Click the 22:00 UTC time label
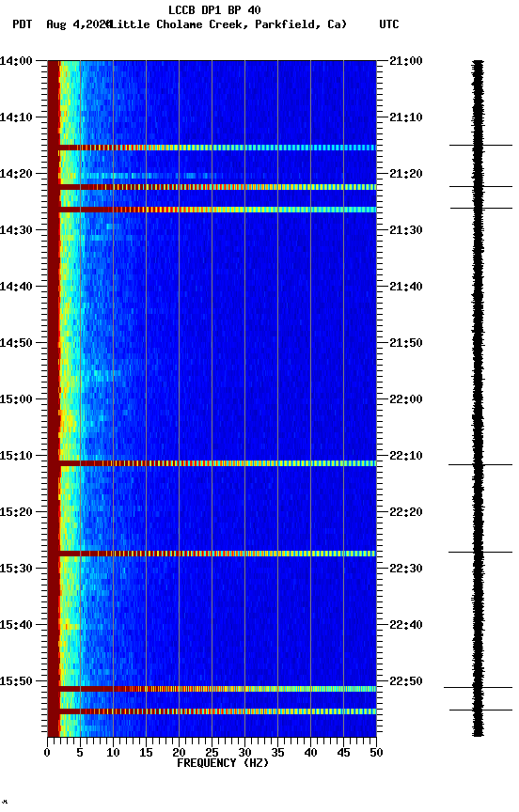The width and height of the screenshot is (519, 812). tap(406, 399)
